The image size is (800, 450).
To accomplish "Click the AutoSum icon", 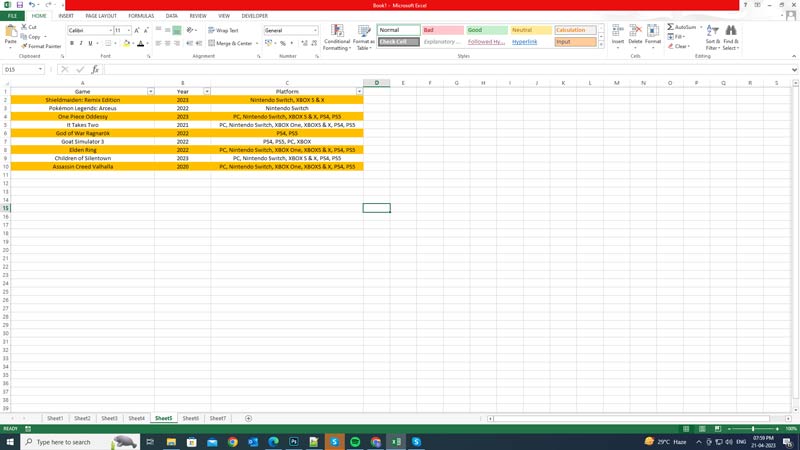I will point(670,27).
